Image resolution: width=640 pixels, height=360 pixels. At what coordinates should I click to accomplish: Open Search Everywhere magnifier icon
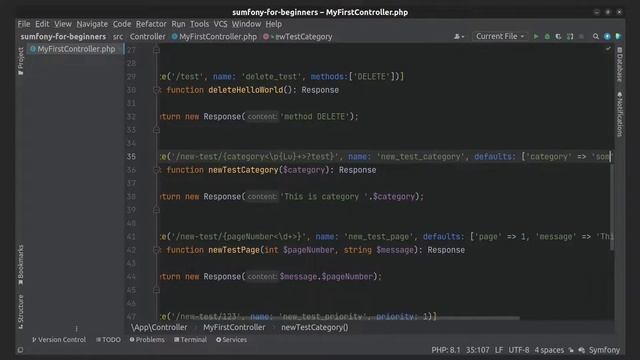[596, 37]
